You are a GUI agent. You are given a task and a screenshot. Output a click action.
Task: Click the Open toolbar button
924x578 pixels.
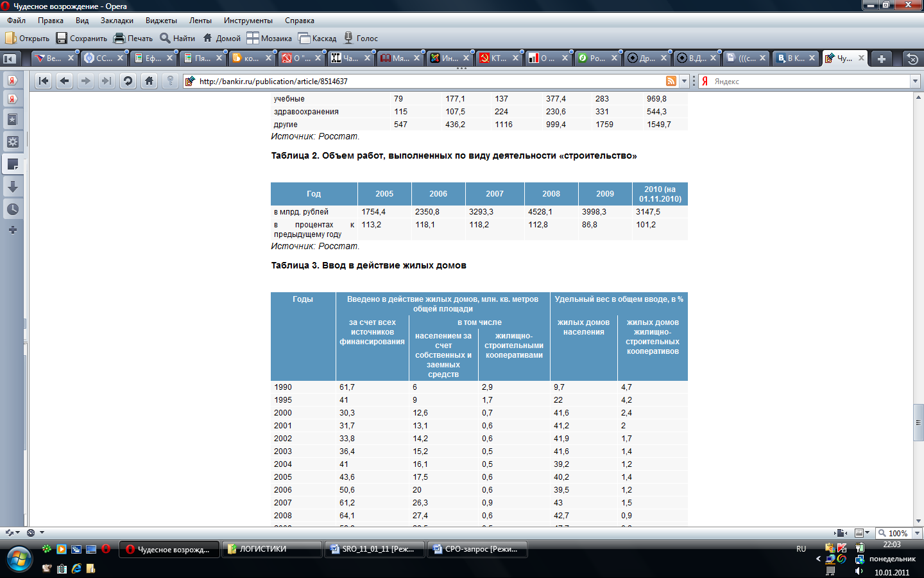click(x=27, y=38)
